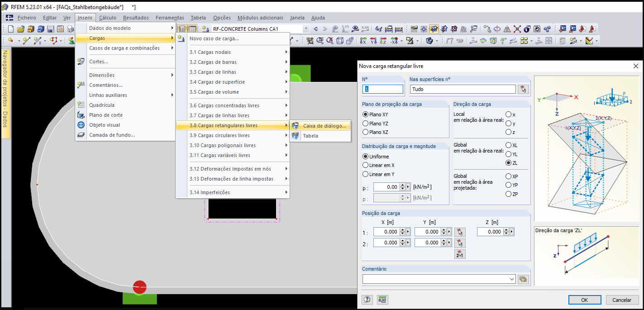Click the Nas superfícies nº Tudo field
Viewport: 644px width, 310px height.
463,89
